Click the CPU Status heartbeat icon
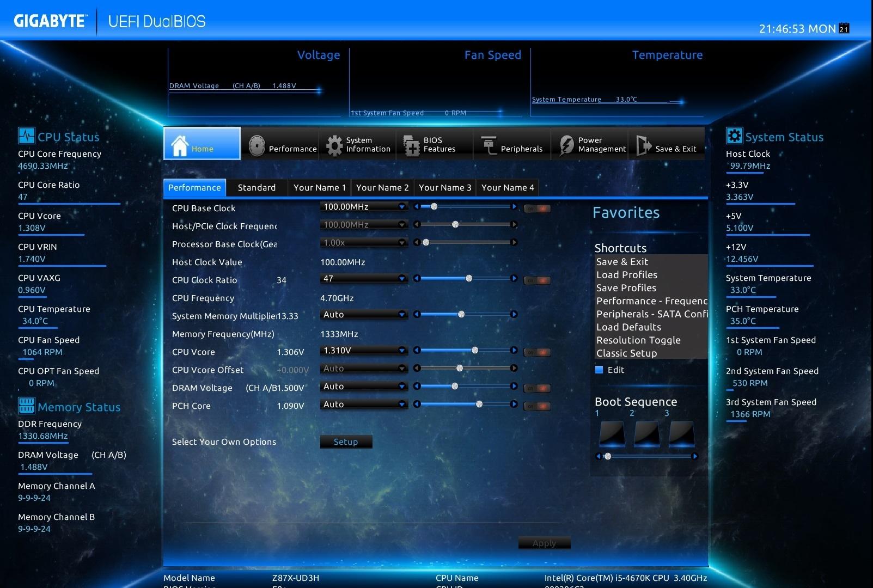Screen dimensions: 873x588 click(26, 136)
